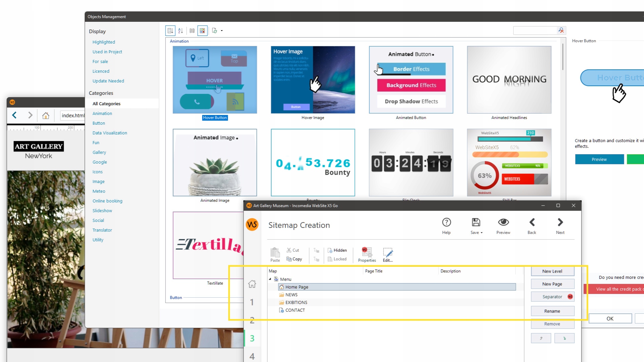Click sort alphabetically A-Z icon
This screenshot has height=362, width=644.
[x=181, y=31]
